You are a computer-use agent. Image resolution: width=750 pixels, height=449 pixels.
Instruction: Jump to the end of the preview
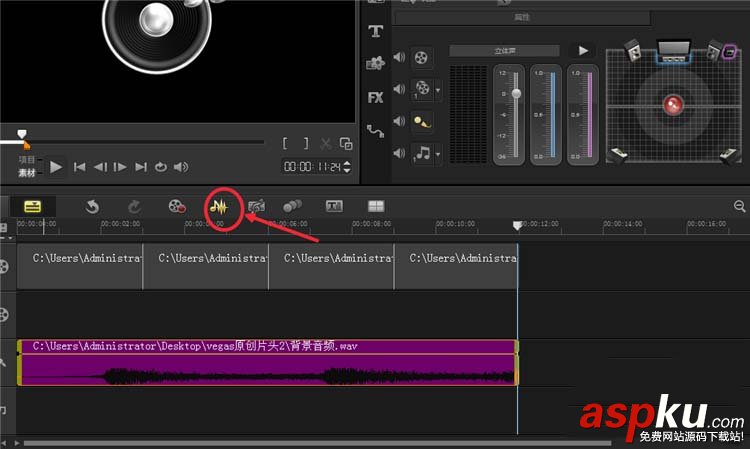[141, 167]
